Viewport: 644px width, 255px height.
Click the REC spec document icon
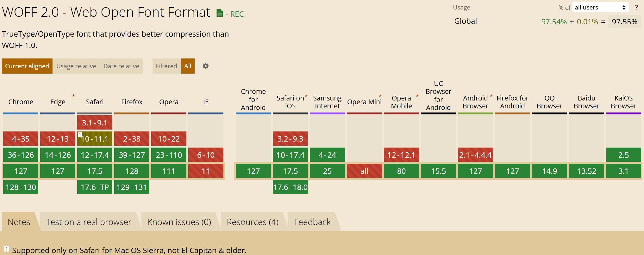tap(219, 13)
